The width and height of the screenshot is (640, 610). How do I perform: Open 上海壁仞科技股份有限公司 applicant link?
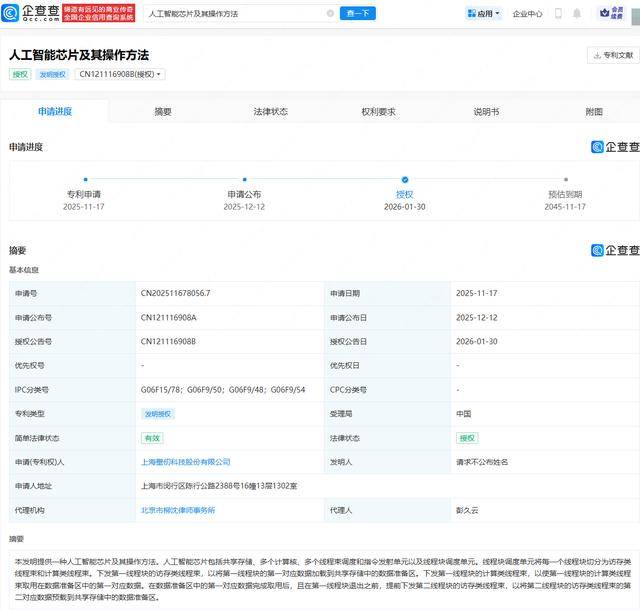[186, 462]
